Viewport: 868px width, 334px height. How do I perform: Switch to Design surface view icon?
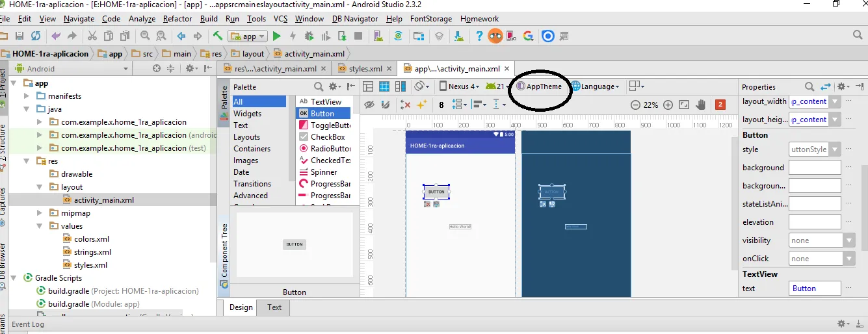pyautogui.click(x=368, y=86)
